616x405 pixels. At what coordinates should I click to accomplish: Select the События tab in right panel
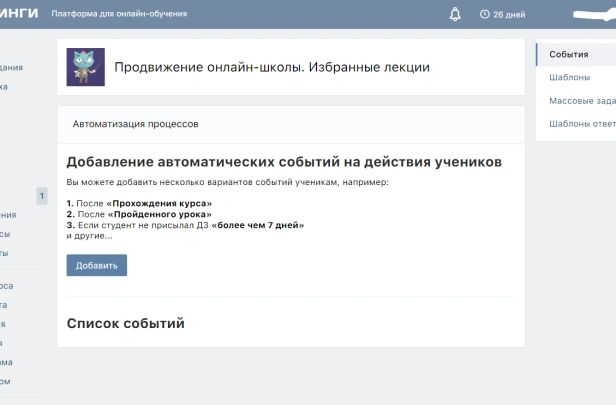point(569,54)
